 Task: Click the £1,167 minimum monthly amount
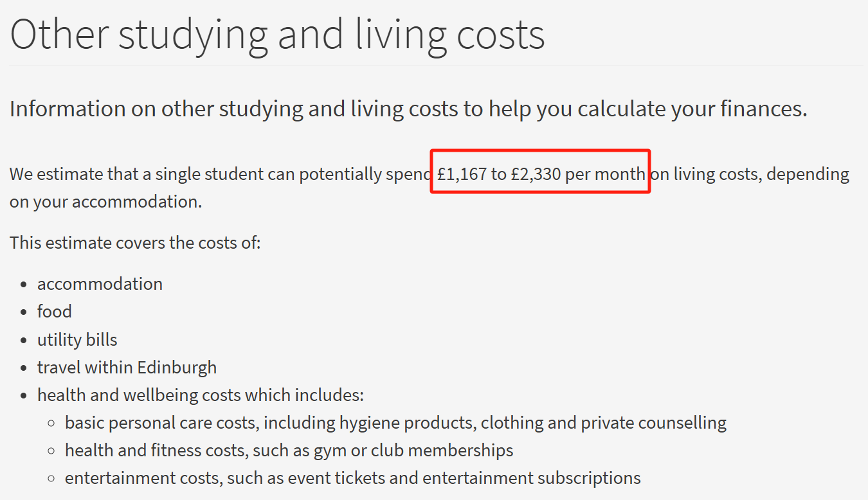462,174
